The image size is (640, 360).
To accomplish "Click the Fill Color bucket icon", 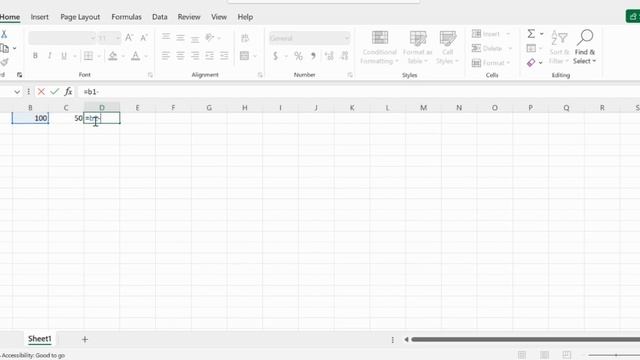I will tap(113, 56).
